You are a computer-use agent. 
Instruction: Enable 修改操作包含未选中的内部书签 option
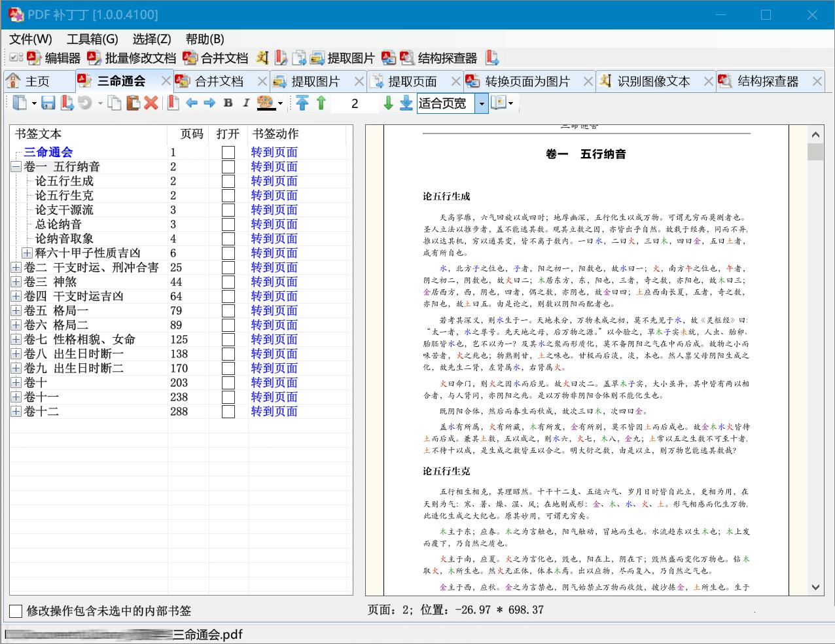14,611
